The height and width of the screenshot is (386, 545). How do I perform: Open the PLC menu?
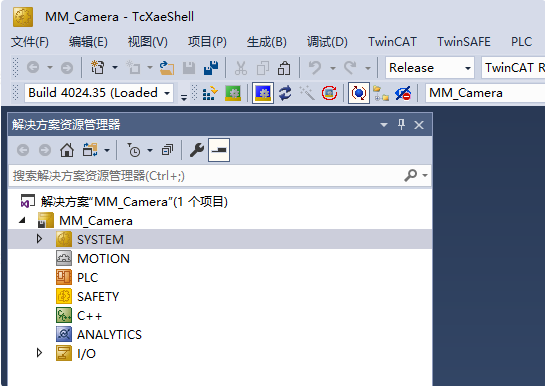tap(521, 42)
